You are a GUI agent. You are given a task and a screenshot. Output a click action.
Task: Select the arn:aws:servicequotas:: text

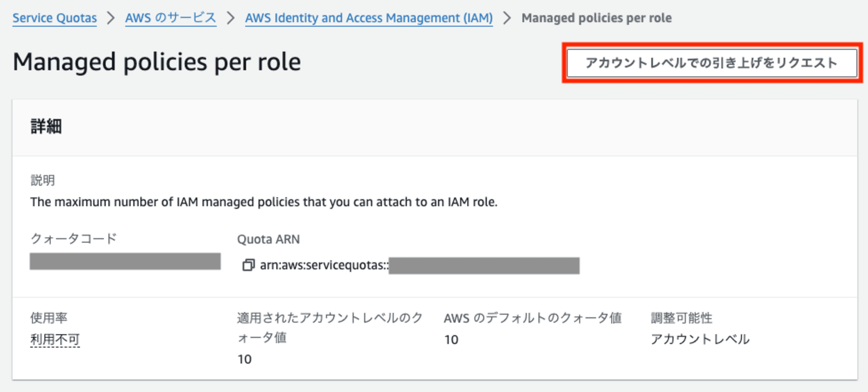click(324, 265)
